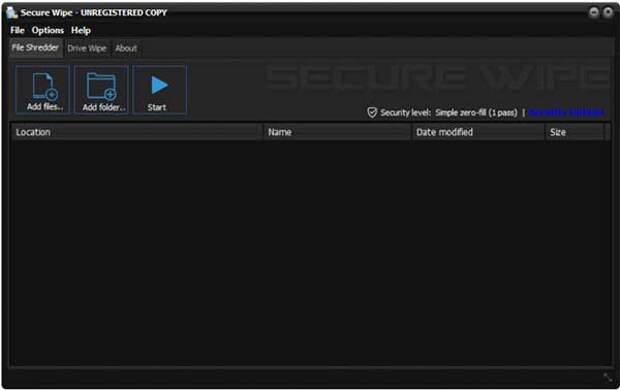Open the Options menu
Screen dimensions: 620x390
pos(48,30)
